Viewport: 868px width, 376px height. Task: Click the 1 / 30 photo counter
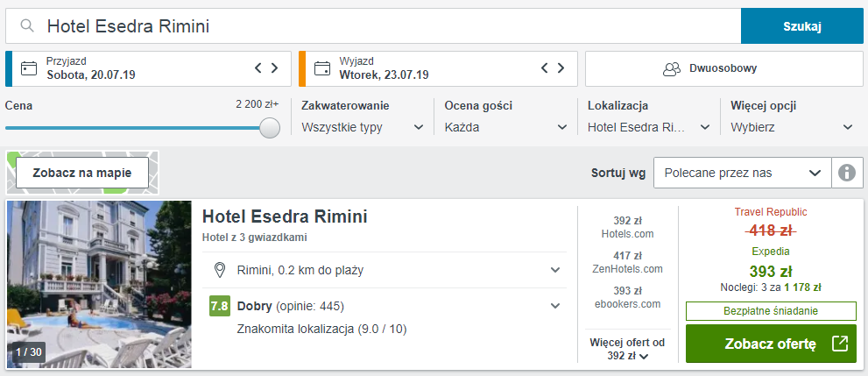tap(29, 351)
